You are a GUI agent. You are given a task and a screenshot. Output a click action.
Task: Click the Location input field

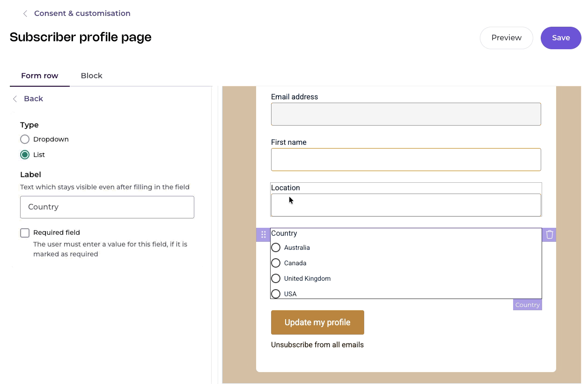406,205
